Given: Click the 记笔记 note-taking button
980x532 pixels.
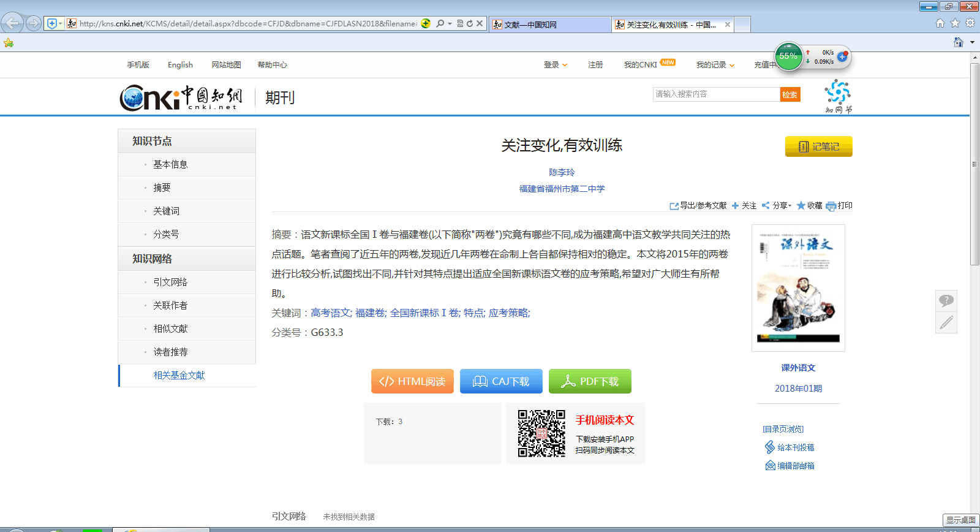Looking at the screenshot, I should coord(818,146).
